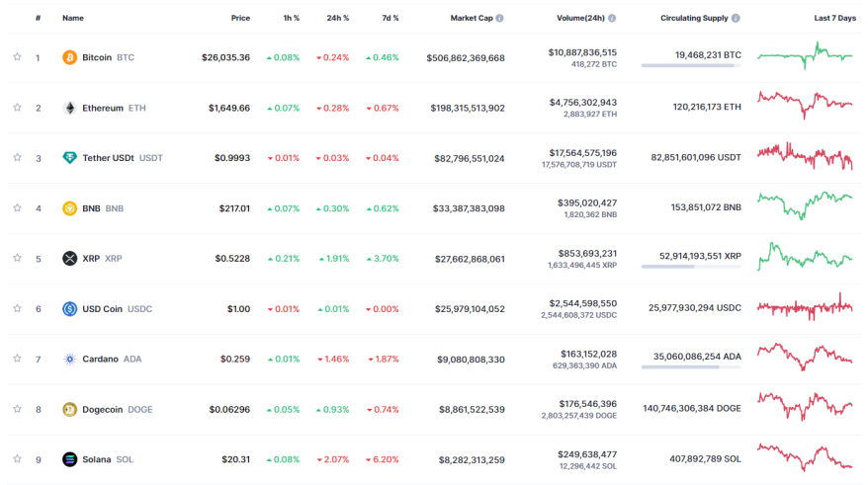Click the USD Coin blue logo icon

pyautogui.click(x=70, y=308)
